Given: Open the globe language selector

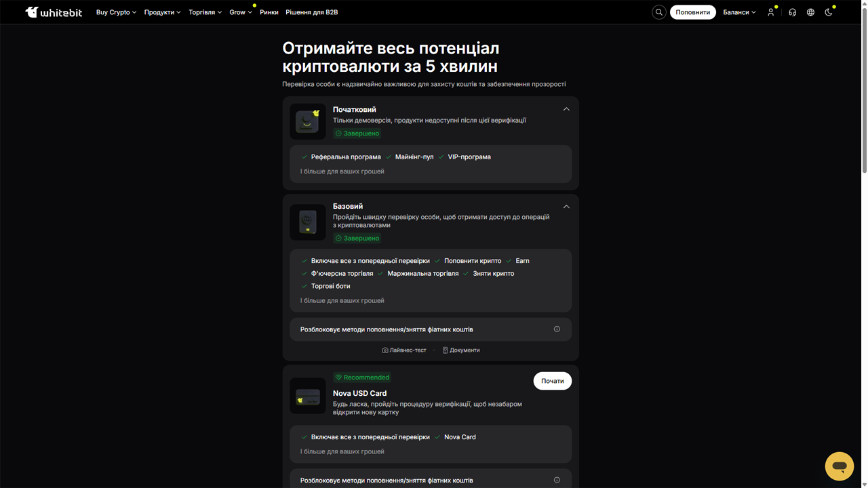Looking at the screenshot, I should point(810,12).
